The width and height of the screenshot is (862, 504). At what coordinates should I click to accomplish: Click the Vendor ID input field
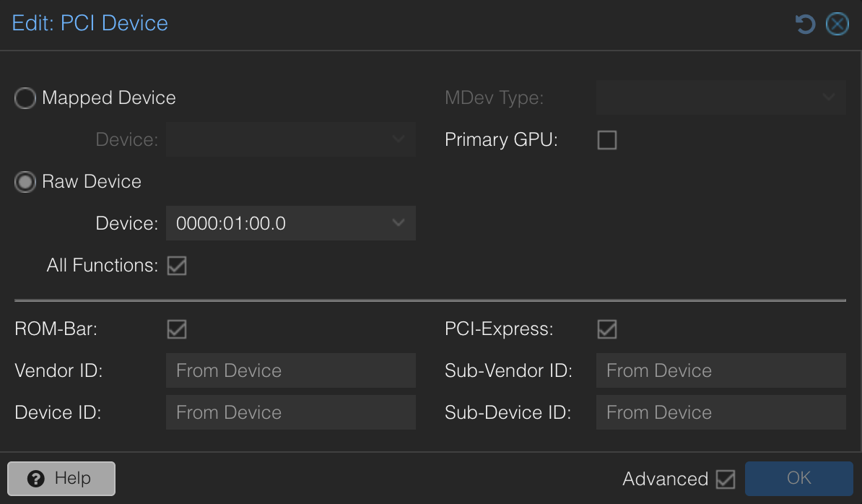(x=290, y=370)
